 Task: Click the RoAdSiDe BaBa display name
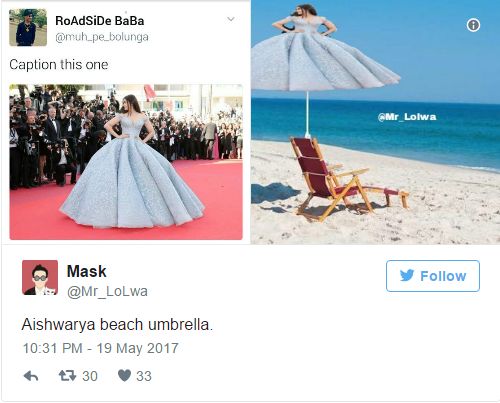(x=100, y=21)
